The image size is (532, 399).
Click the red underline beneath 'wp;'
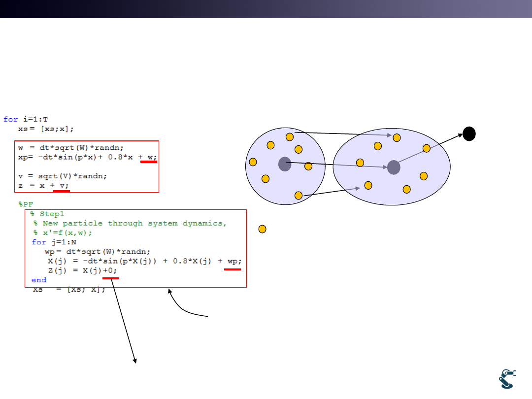[232, 269]
